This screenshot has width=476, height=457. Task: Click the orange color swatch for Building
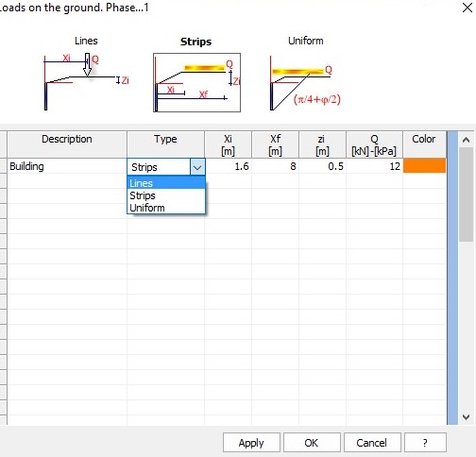(424, 166)
